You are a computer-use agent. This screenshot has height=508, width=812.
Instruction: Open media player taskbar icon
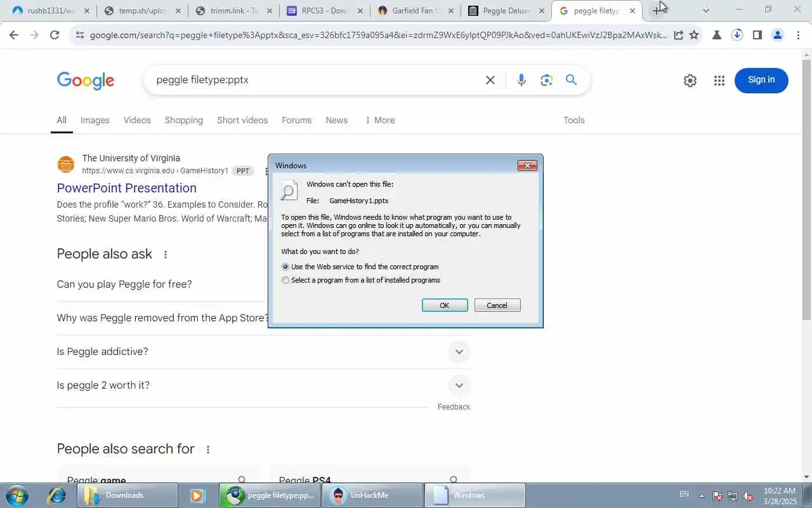pyautogui.click(x=198, y=495)
